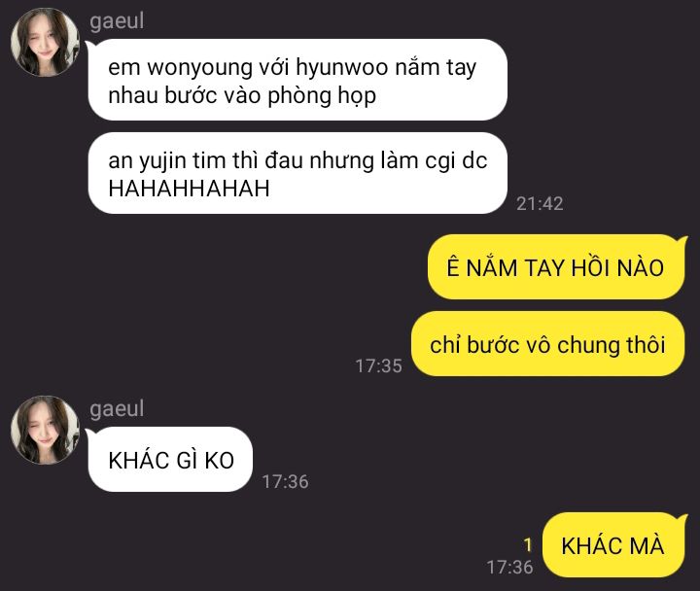Click the 17:36 timestamp beside KHÁC MÀ
Viewport: 700px width, 591px height.
pyautogui.click(x=509, y=568)
